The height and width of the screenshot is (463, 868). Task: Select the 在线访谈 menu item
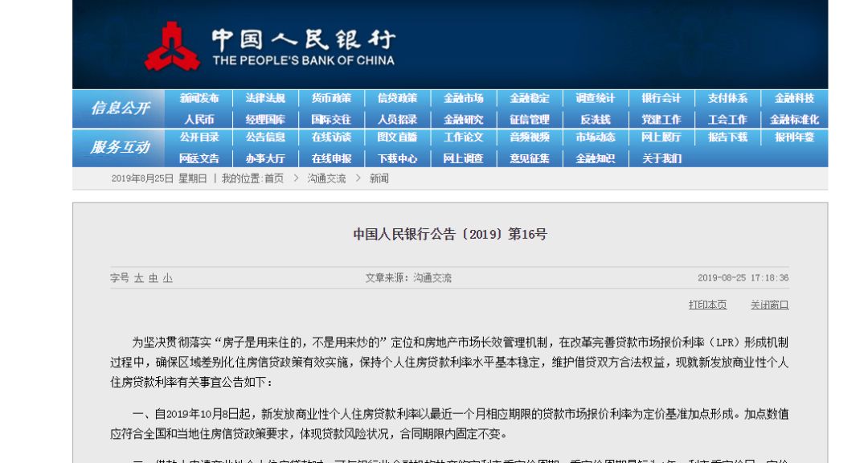point(331,137)
